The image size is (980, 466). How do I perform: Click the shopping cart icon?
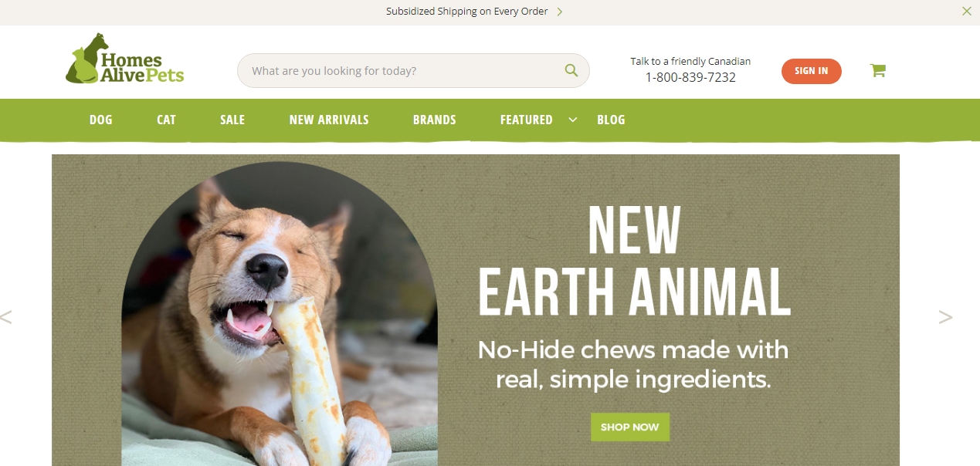tap(877, 70)
